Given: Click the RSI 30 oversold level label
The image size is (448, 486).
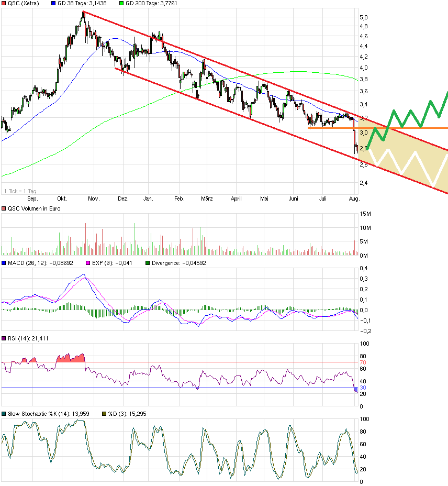Looking at the screenshot, I should coord(361,388).
